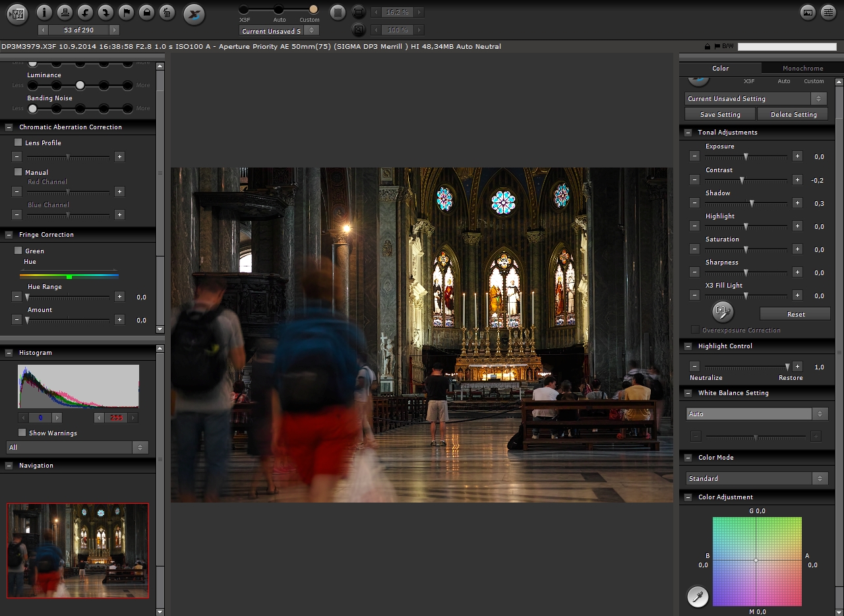
Task: Switch to the Monochrome tab
Action: [802, 68]
